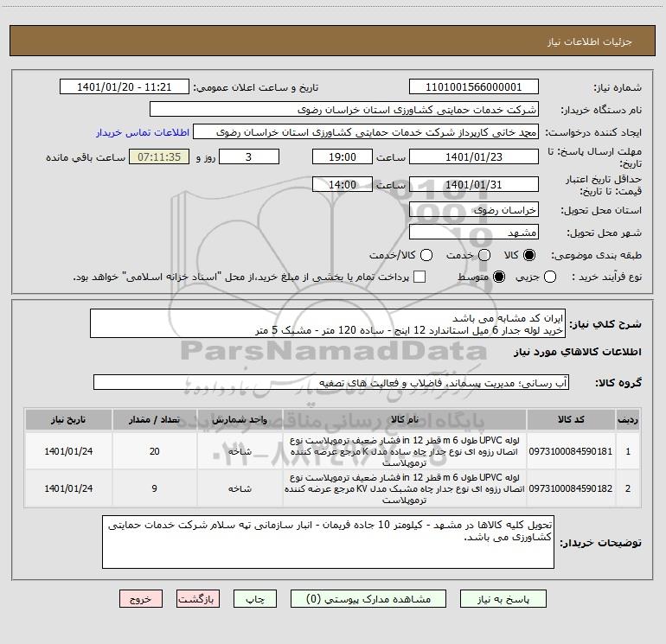Click quantity cell showing 20
Viewport: 666px width, 644px height.
coord(154,451)
